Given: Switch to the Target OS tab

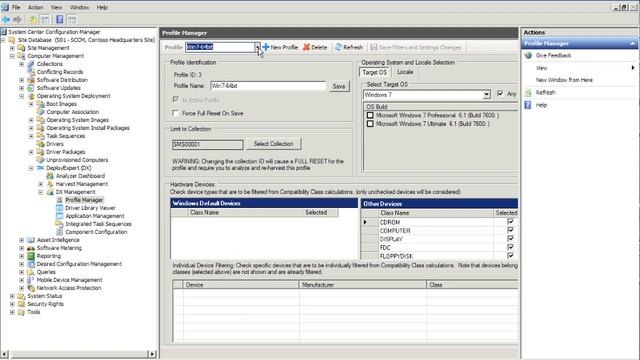Looking at the screenshot, I should point(374,72).
